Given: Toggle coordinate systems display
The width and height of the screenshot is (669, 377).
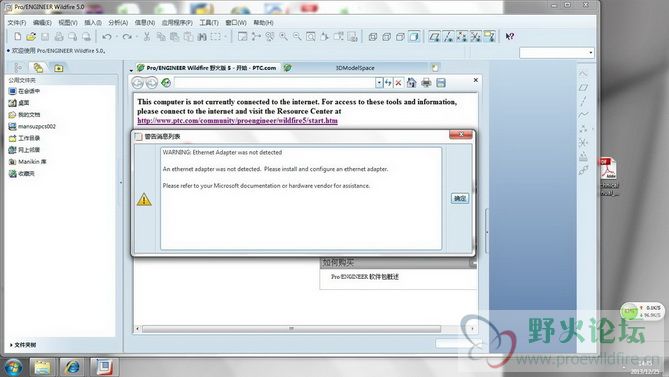Looking at the screenshot, I should tap(475, 37).
